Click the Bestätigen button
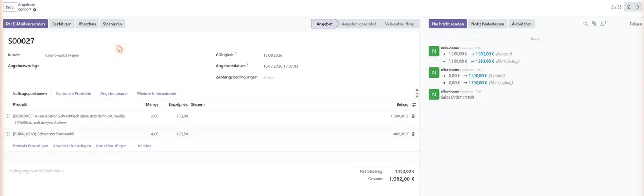 tap(62, 24)
